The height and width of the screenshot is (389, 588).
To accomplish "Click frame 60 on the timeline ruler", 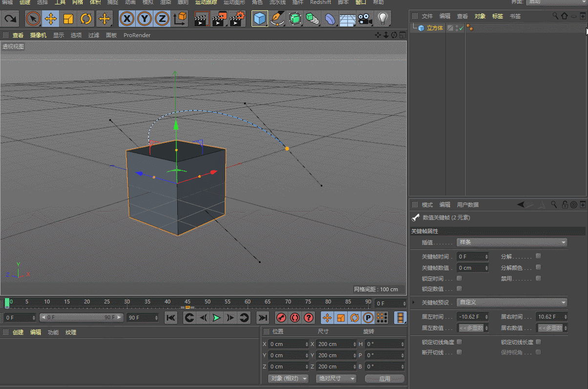I will pos(247,303).
